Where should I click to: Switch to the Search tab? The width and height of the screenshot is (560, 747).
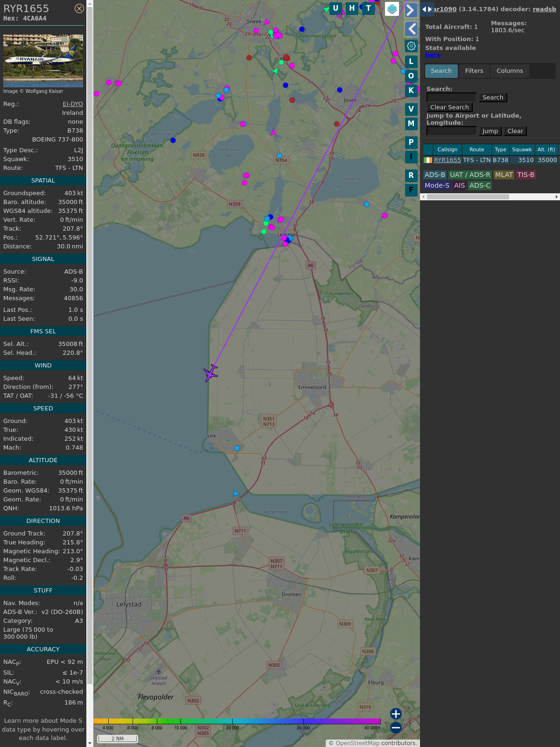441,71
